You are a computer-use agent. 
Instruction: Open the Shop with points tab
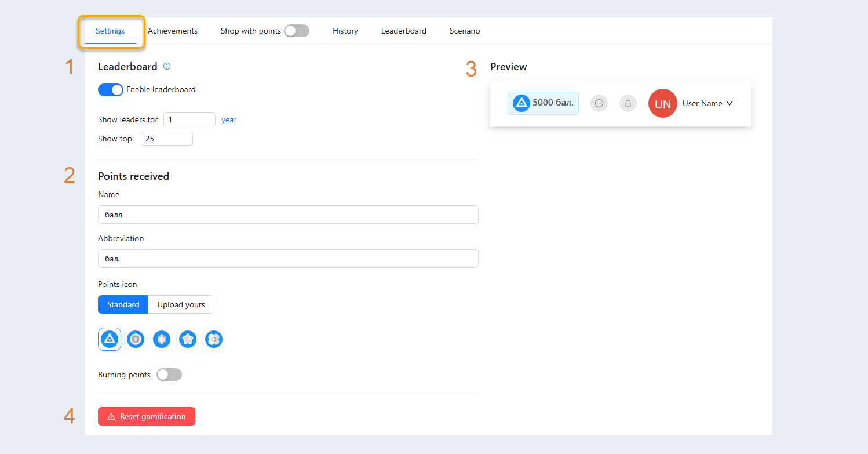coord(251,31)
